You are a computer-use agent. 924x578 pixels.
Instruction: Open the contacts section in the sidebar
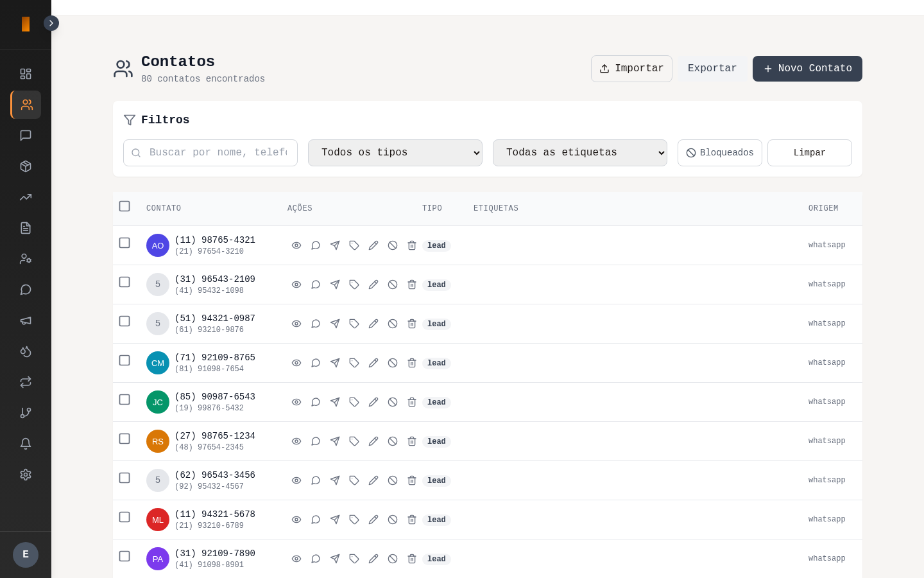(x=26, y=105)
